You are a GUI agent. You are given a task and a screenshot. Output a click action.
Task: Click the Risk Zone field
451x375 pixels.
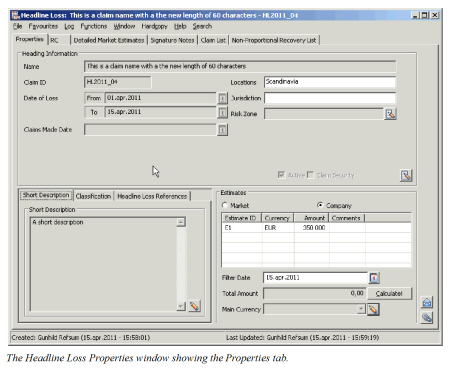click(x=324, y=114)
